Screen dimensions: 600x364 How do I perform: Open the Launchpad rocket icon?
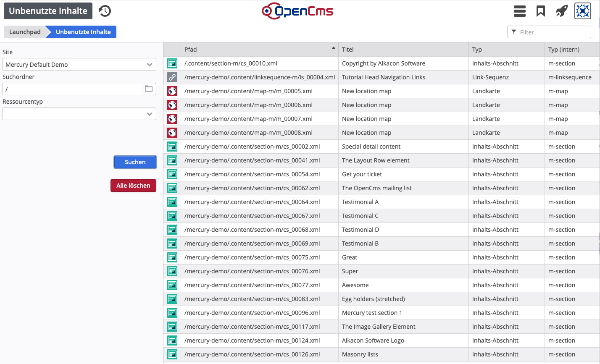click(562, 11)
